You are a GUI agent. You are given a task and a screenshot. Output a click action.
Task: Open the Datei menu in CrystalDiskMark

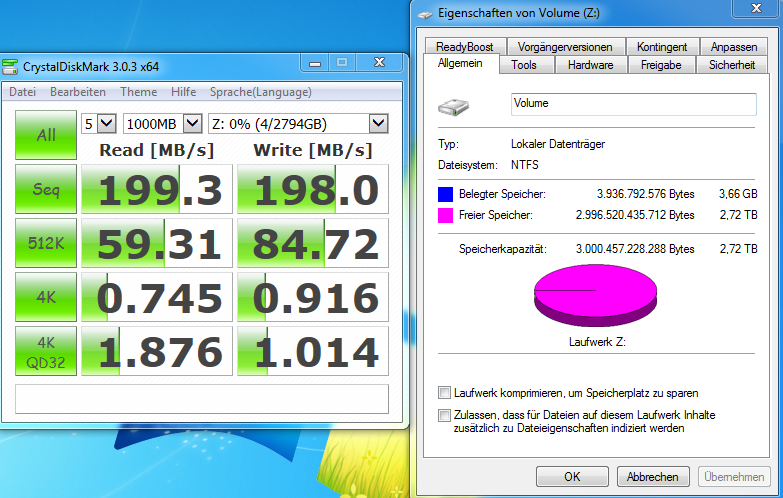click(22, 92)
